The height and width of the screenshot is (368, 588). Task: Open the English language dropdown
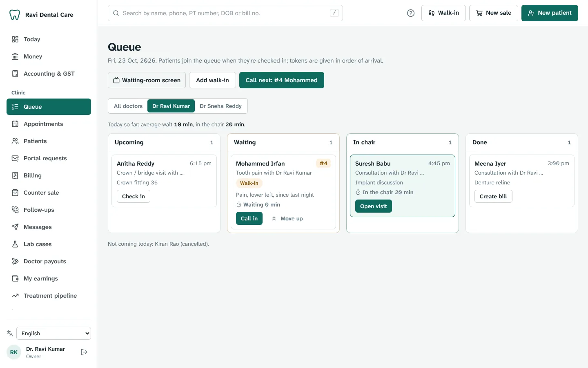(53, 333)
